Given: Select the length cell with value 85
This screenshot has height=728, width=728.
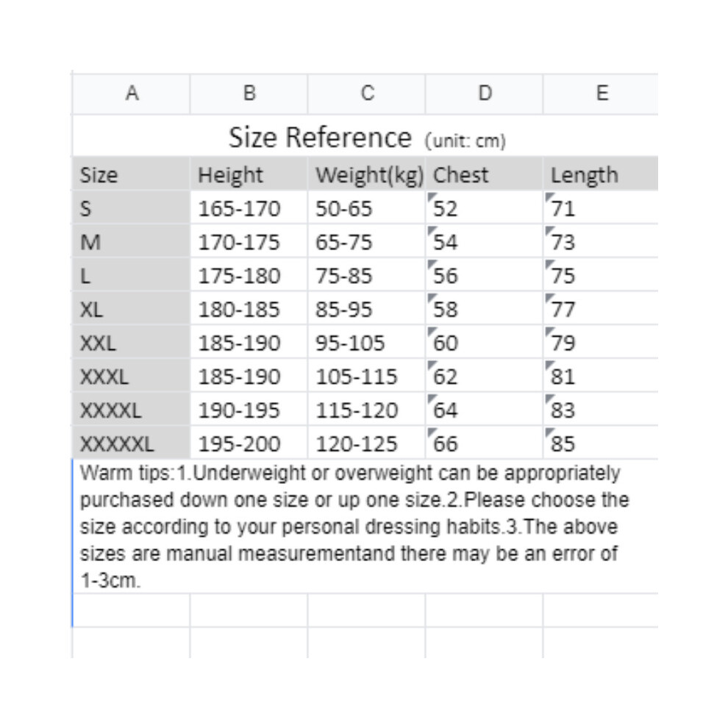Looking at the screenshot, I should coord(601,444).
